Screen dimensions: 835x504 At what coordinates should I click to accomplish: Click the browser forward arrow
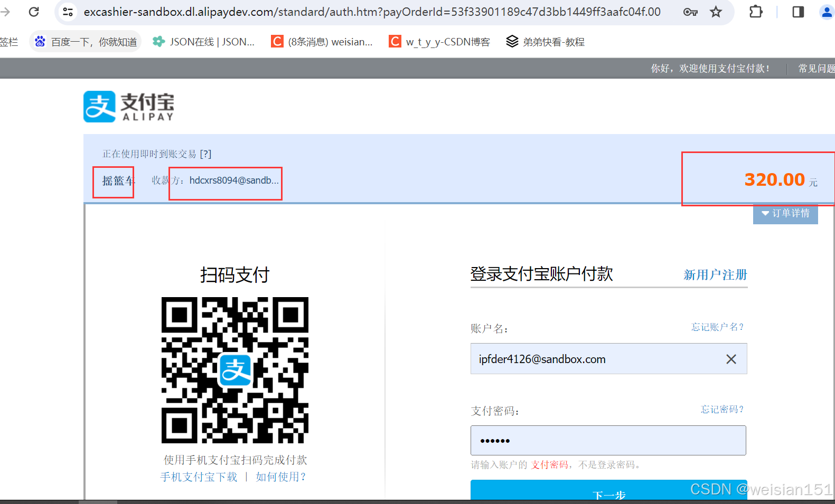pos(5,12)
